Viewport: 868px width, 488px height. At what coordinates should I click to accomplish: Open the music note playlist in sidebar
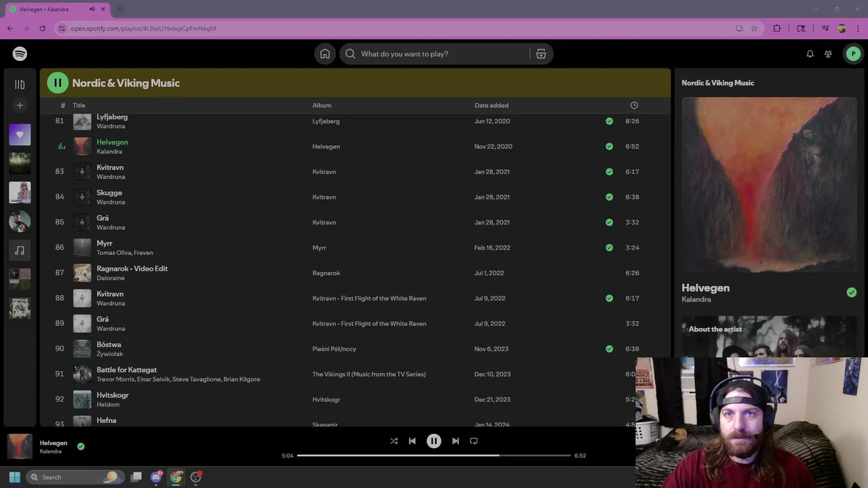[20, 250]
